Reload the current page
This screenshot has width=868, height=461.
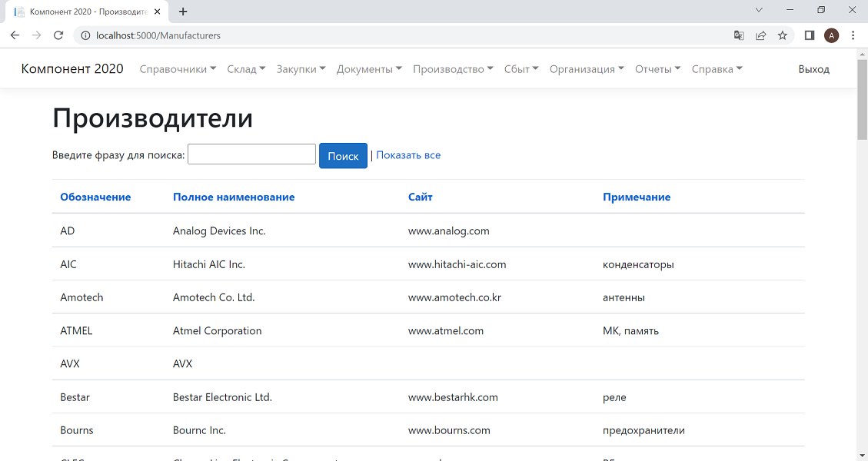[x=58, y=35]
